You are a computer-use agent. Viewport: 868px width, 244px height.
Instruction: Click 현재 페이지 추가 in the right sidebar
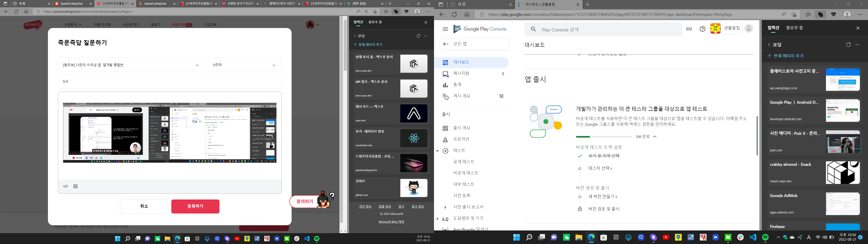785,56
